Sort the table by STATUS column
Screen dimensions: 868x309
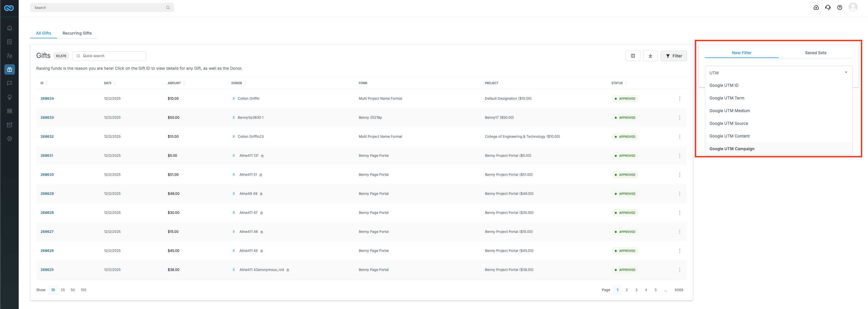point(619,83)
